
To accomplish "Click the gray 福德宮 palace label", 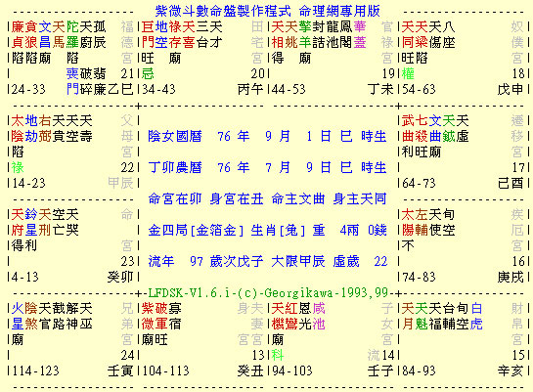I will click(127, 42).
